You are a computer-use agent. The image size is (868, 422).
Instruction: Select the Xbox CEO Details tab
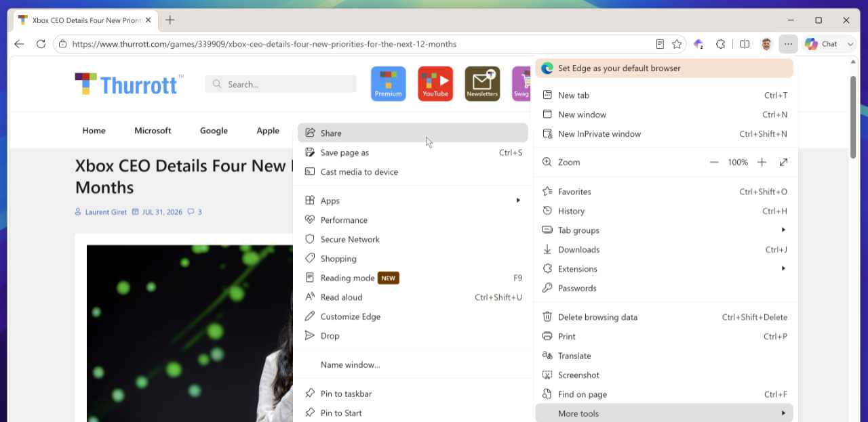(x=86, y=20)
